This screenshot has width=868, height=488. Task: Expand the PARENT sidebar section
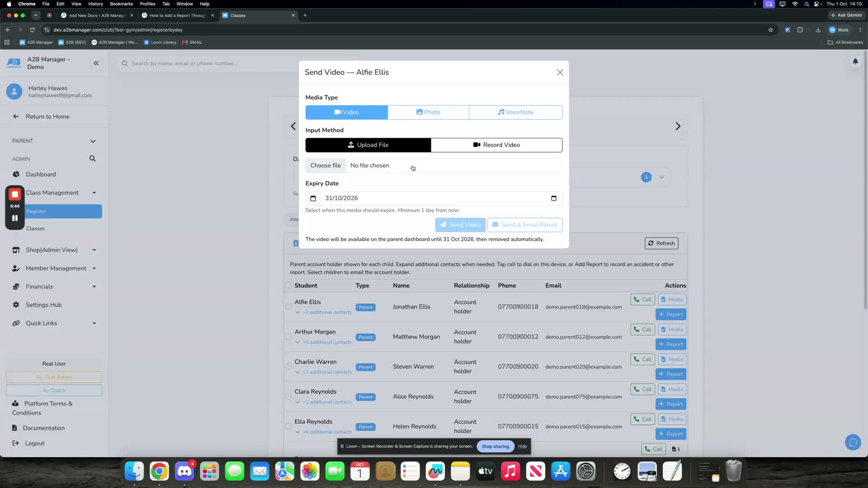click(x=54, y=141)
